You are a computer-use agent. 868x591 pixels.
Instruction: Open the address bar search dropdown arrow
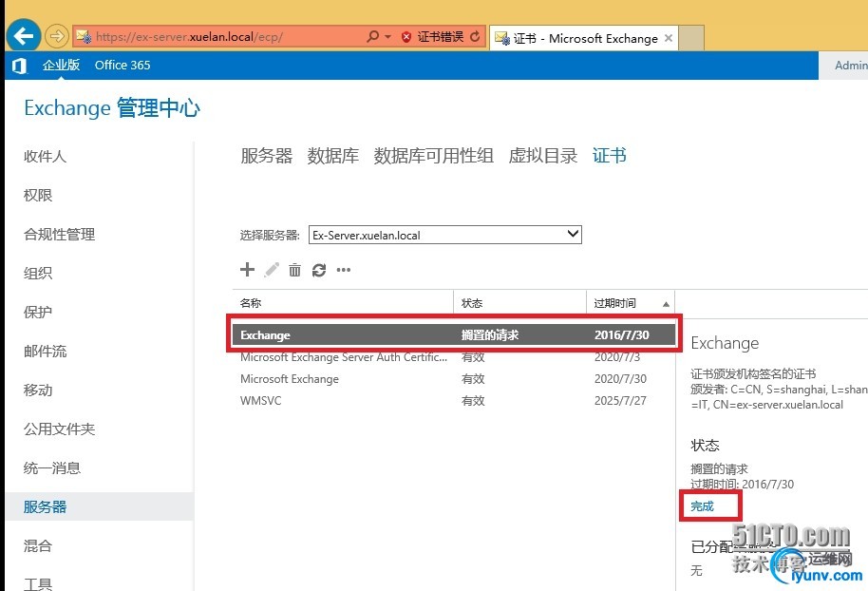[387, 36]
